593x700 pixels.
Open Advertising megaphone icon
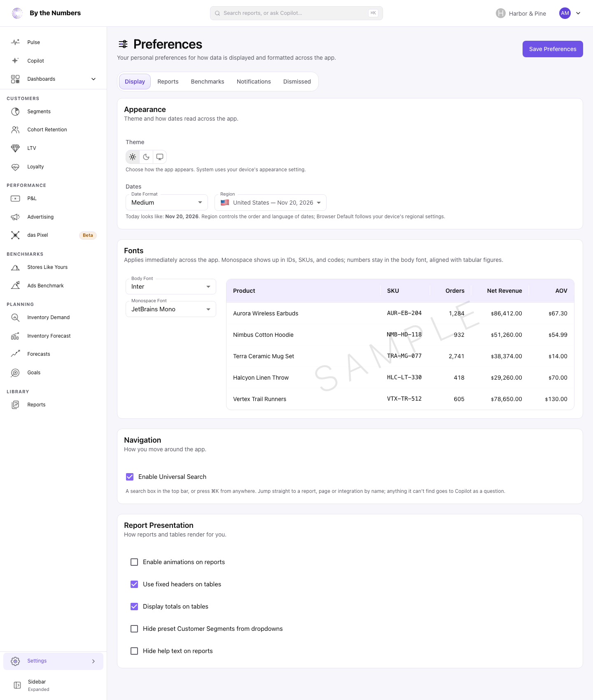[15, 217]
